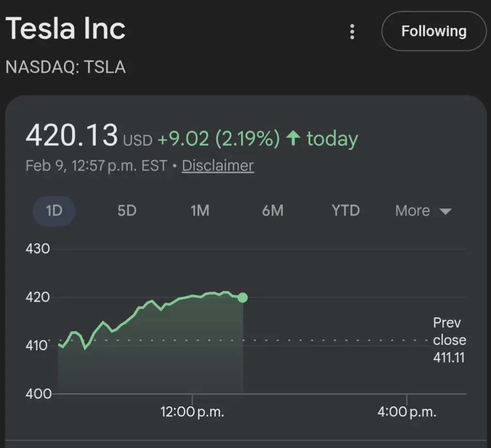Click the Tesla Inc title
The width and height of the screenshot is (491, 448).
coord(66,29)
